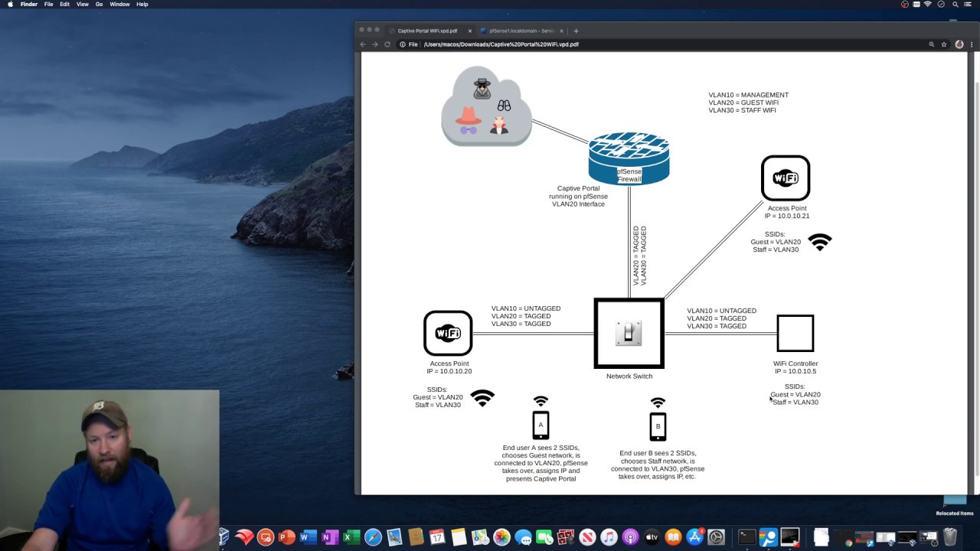Bookmark this page with star

click(944, 44)
